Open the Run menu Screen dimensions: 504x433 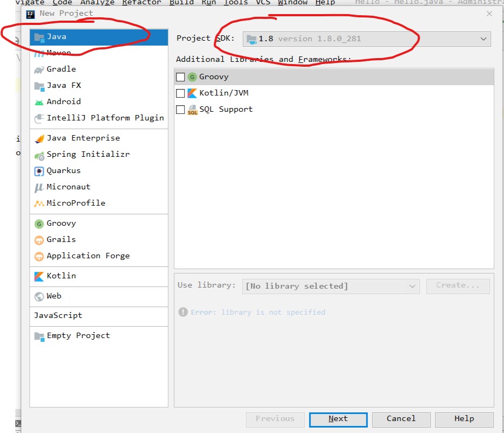tap(209, 3)
